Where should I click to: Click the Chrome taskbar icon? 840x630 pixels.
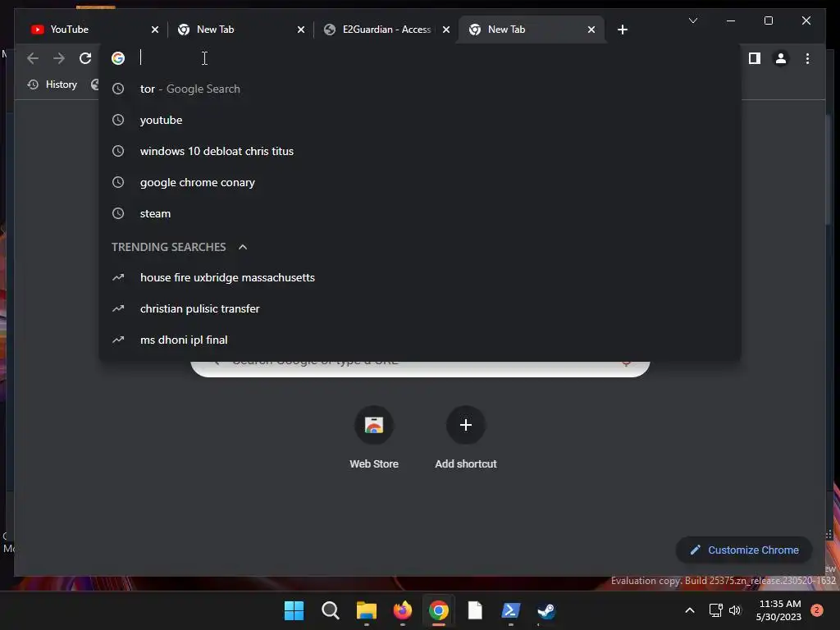click(438, 610)
